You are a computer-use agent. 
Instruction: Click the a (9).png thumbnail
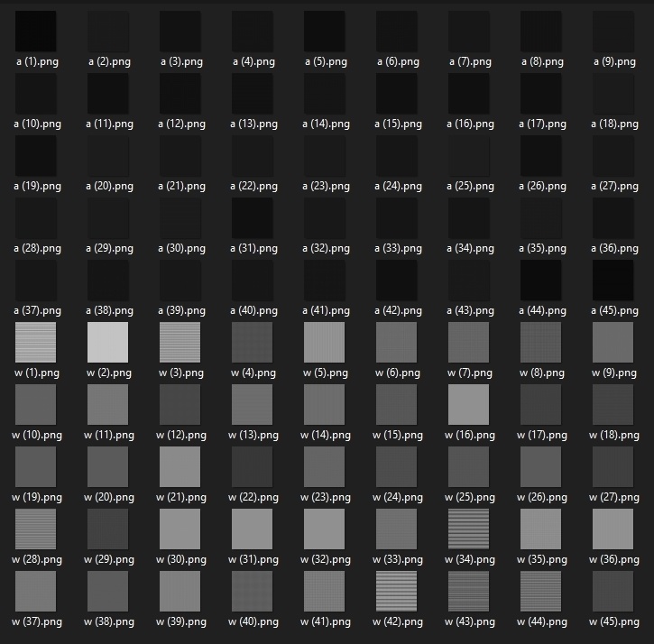point(613,32)
